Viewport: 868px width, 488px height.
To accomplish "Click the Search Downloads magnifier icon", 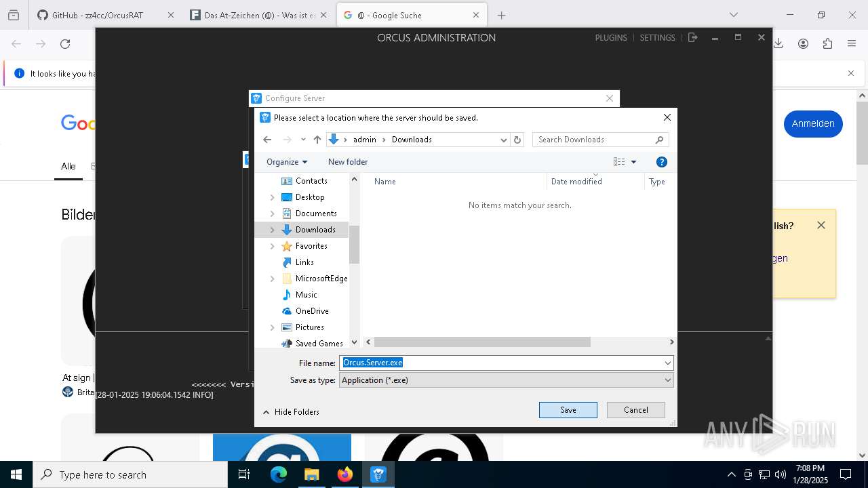I will 659,140.
